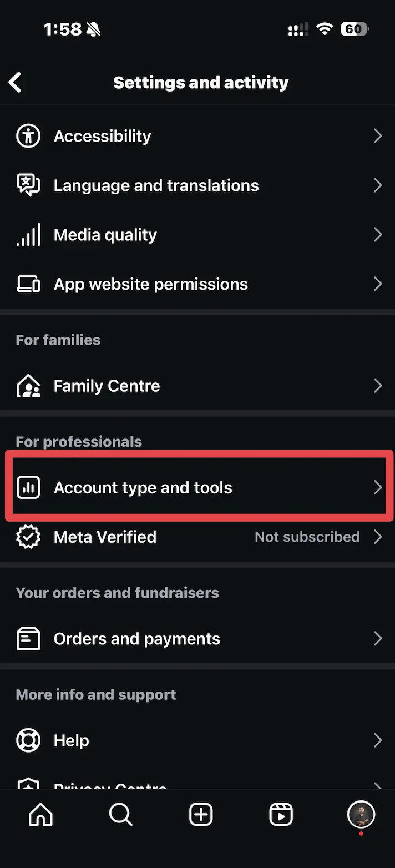The width and height of the screenshot is (395, 868).
Task: Open Accessibility via its person icon
Action: [28, 136]
